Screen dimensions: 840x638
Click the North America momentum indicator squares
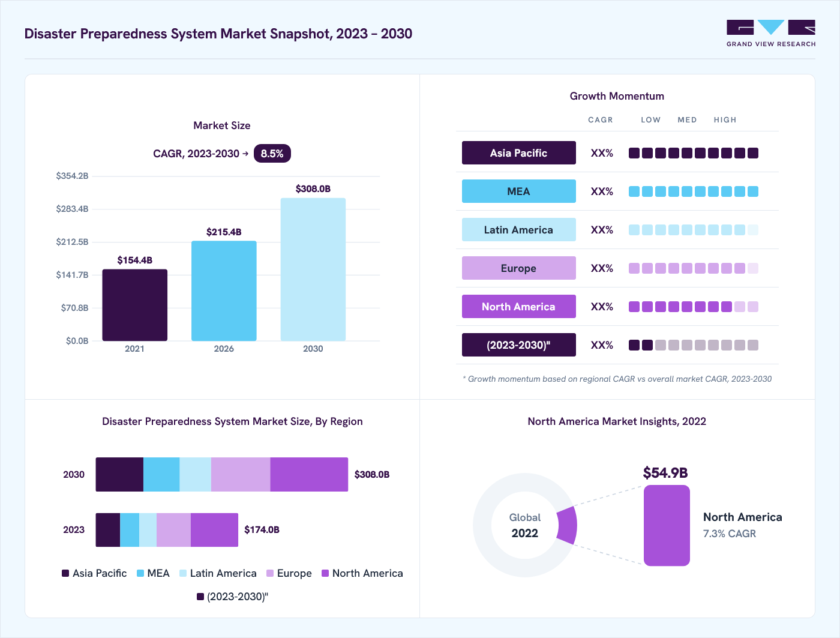click(x=694, y=307)
